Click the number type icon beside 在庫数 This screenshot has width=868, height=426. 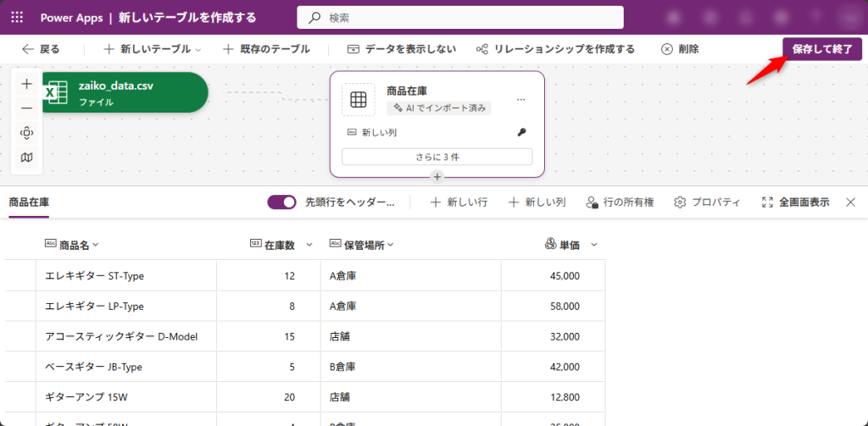point(256,244)
